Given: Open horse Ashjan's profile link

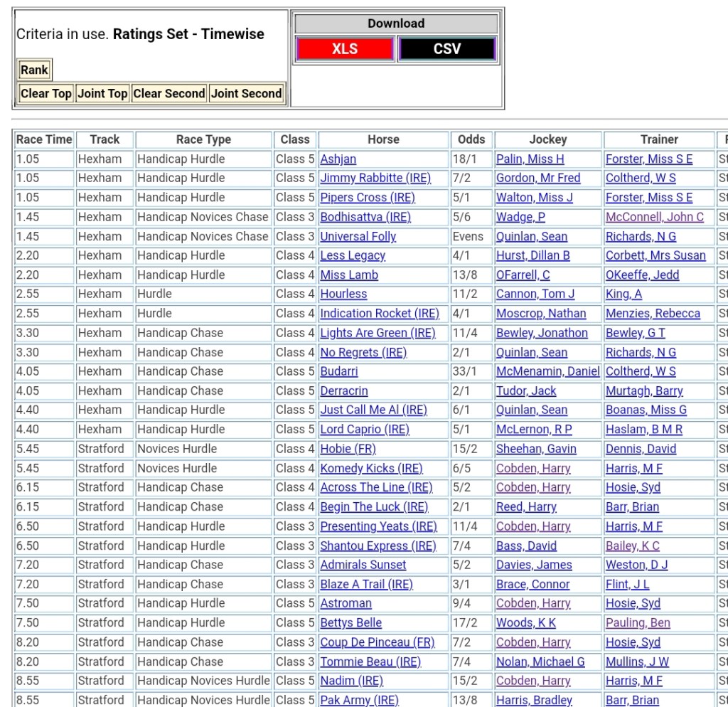Looking at the screenshot, I should pyautogui.click(x=338, y=159).
